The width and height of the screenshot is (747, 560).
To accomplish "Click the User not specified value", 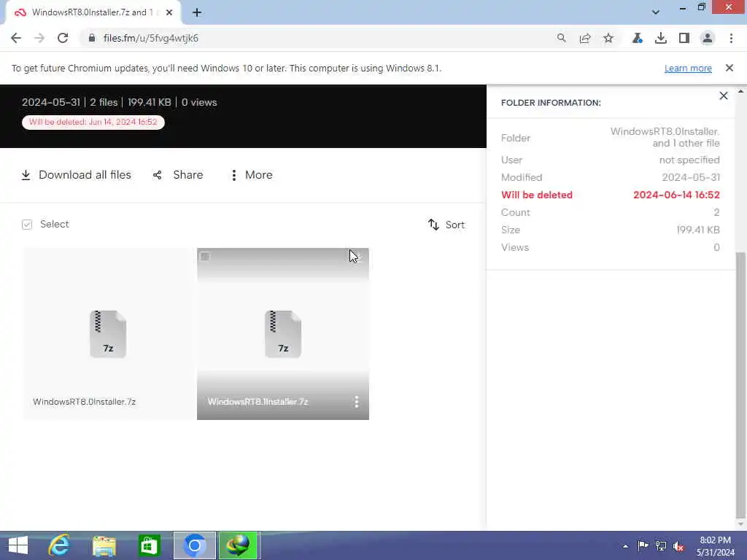I will (689, 160).
